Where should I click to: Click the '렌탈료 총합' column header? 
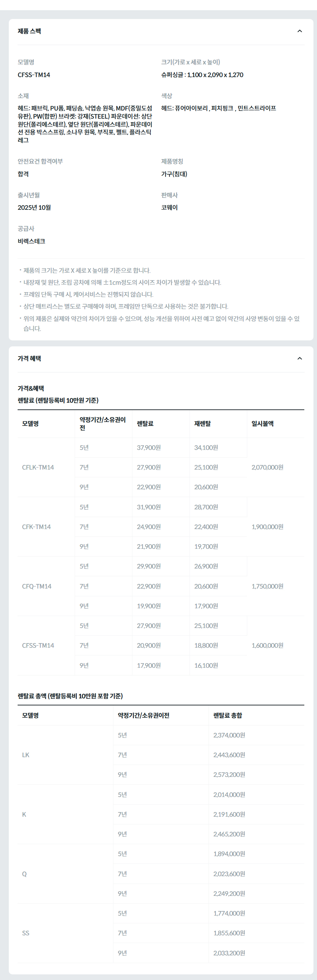tap(228, 715)
